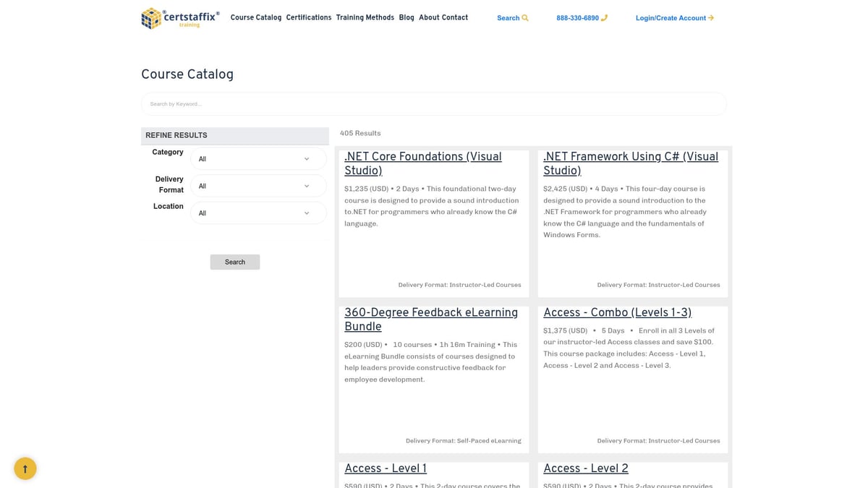Screen dimensions: 868x488
Task: Click the gray Search button
Action: point(234,262)
